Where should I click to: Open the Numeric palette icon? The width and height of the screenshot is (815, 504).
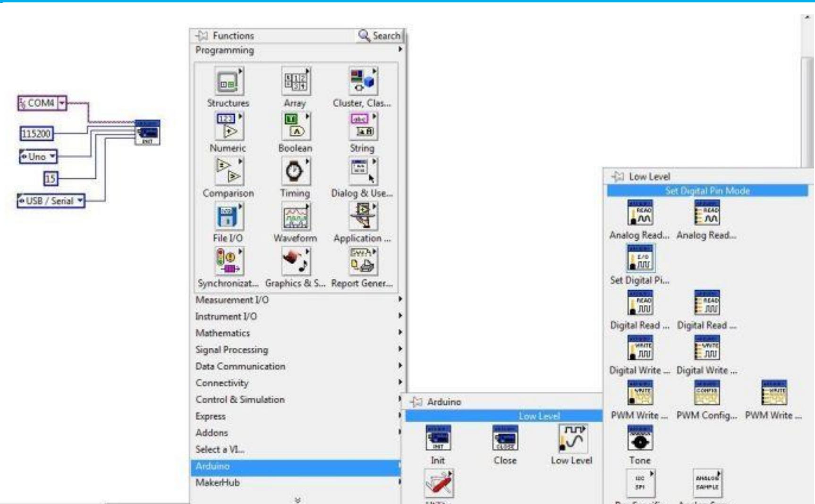click(229, 126)
